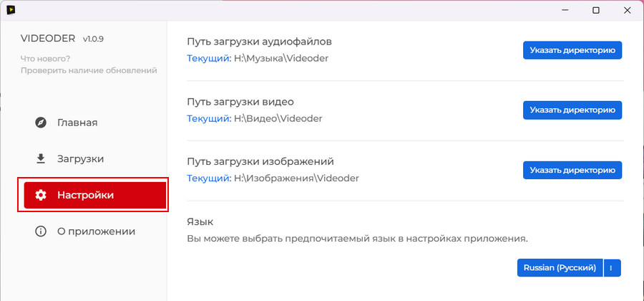644x301 pixels.
Task: Set directory for image download path
Action: click(572, 170)
